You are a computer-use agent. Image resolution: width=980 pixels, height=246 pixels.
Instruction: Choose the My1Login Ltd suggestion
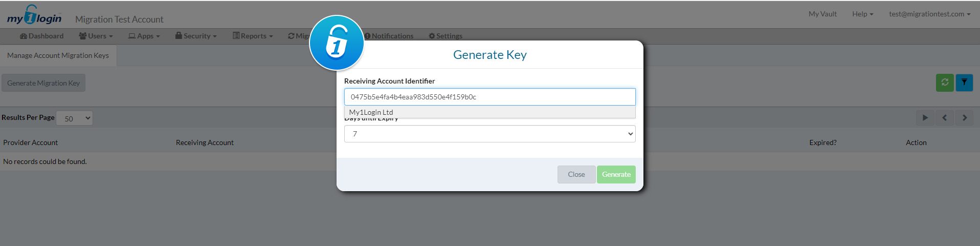pyautogui.click(x=371, y=112)
